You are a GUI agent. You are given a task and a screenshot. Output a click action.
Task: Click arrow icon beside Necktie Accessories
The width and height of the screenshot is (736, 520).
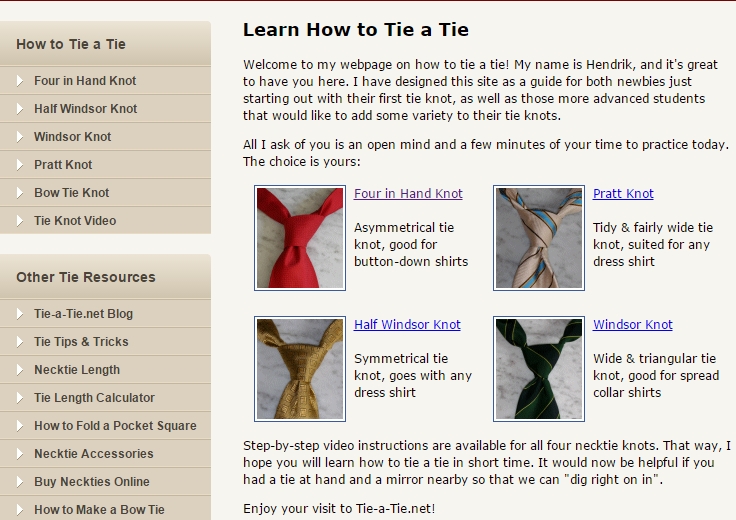(x=19, y=454)
